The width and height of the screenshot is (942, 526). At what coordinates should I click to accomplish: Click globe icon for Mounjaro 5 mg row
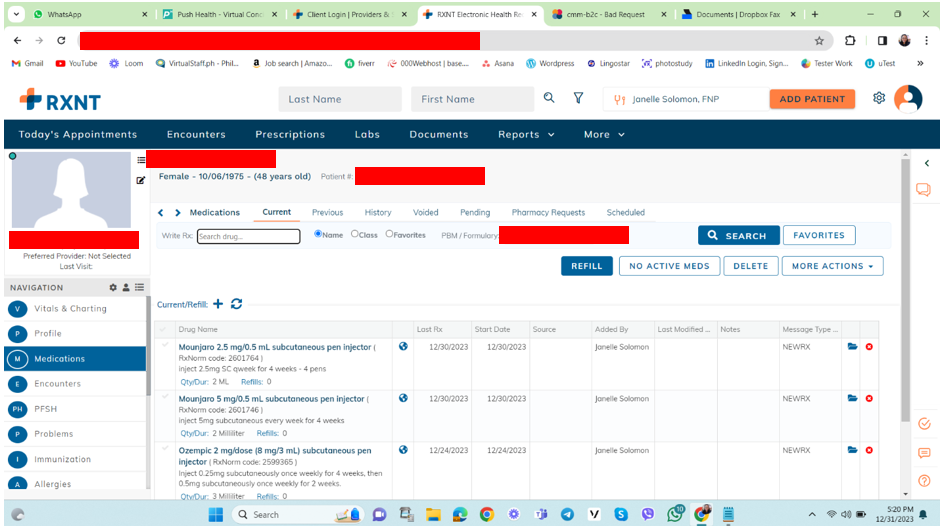[x=403, y=398]
